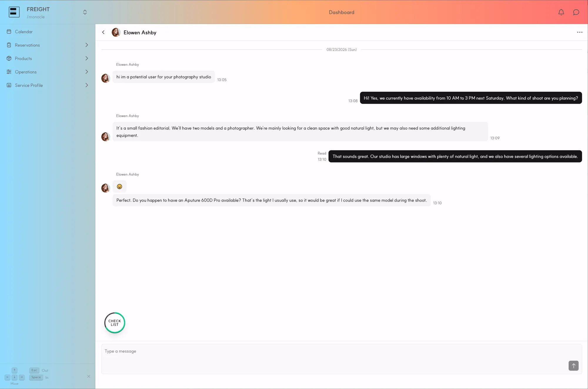Select the Products menu item
This screenshot has height=389, width=588.
click(x=48, y=58)
